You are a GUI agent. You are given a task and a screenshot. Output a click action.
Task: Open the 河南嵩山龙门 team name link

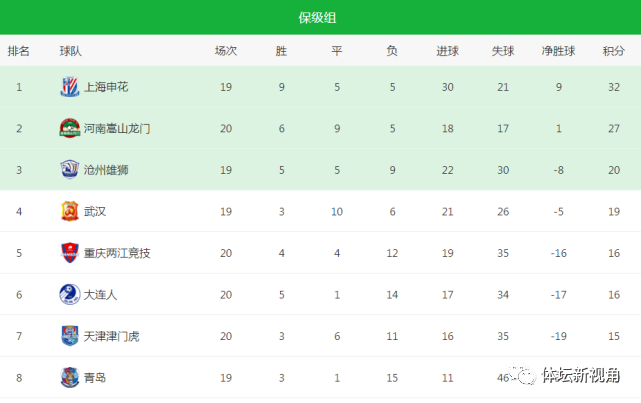coord(117,129)
